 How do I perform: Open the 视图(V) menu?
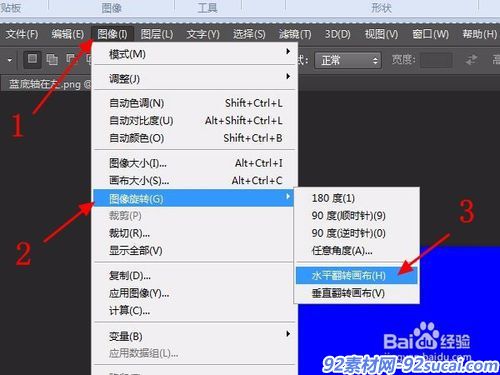(x=381, y=34)
